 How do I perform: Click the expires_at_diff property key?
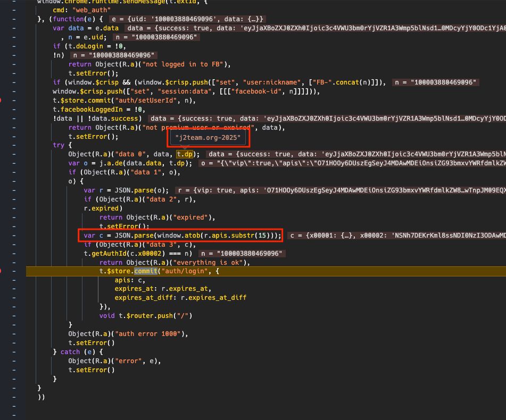pyautogui.click(x=144, y=298)
